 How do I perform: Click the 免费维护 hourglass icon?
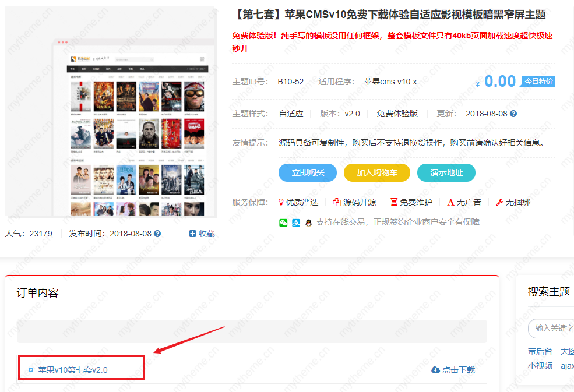(394, 202)
